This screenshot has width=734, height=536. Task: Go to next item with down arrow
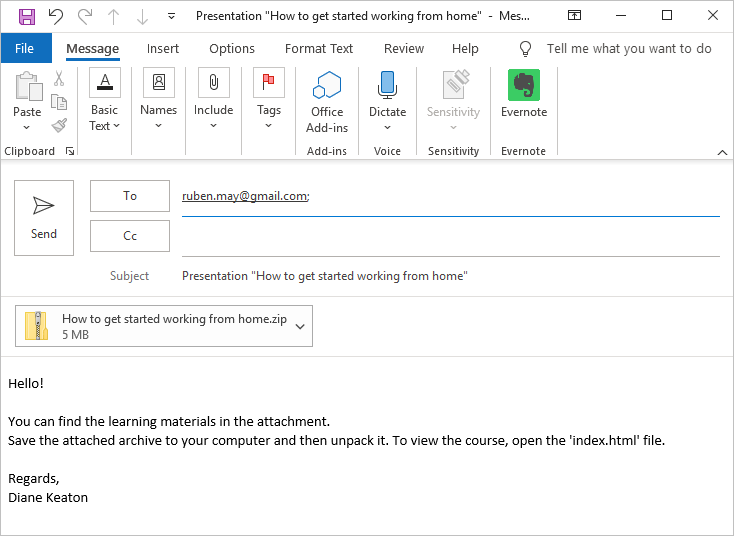pyautogui.click(x=142, y=17)
